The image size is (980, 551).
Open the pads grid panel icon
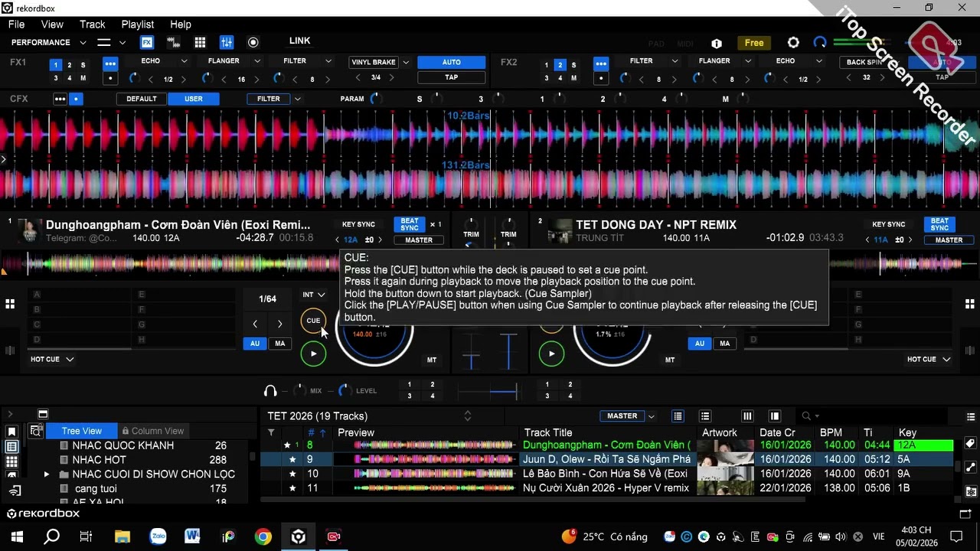coord(200,42)
